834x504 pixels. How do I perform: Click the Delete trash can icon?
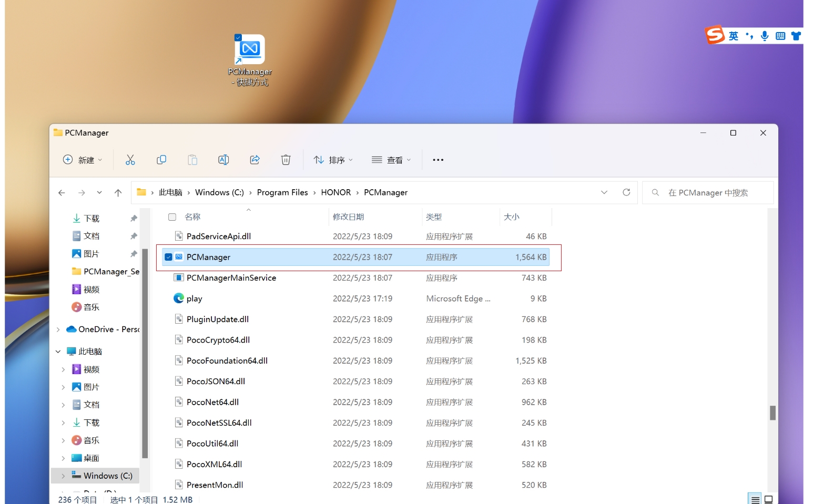tap(286, 160)
